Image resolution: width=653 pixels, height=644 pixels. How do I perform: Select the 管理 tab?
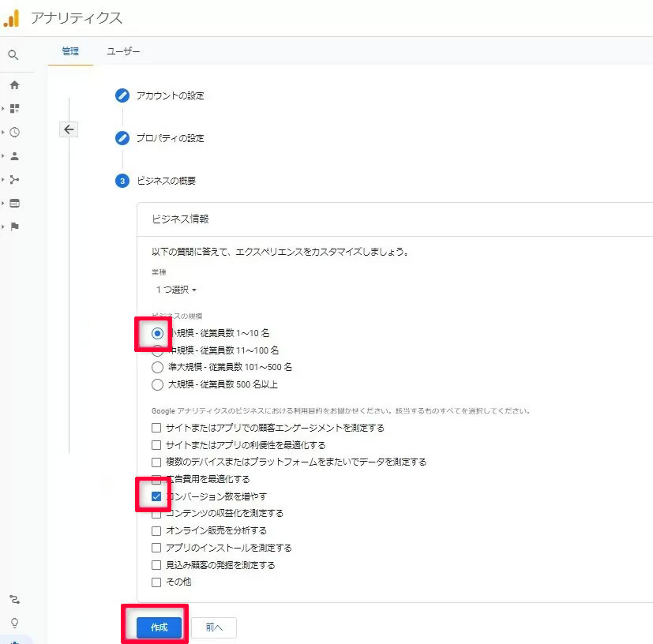[x=70, y=51]
